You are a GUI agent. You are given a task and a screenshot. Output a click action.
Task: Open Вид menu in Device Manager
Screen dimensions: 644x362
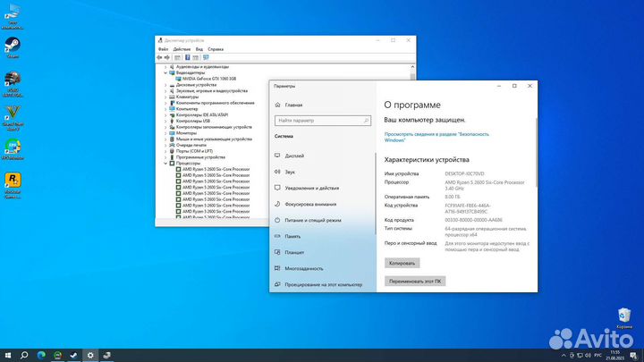click(x=199, y=49)
